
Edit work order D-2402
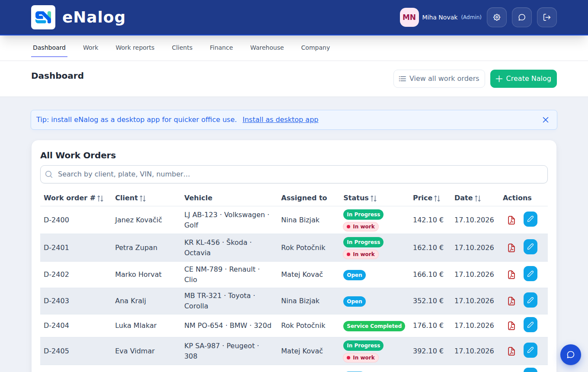(530, 274)
